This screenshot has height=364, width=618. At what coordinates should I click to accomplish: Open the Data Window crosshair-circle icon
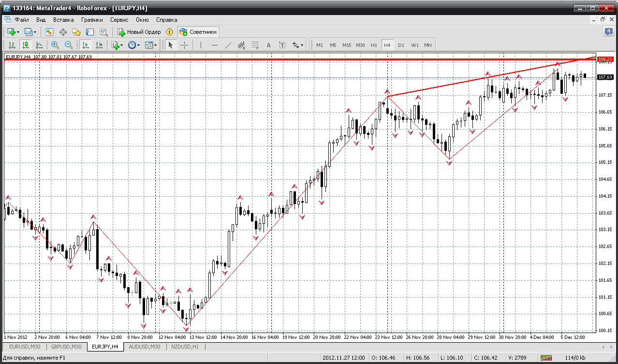coord(62,32)
